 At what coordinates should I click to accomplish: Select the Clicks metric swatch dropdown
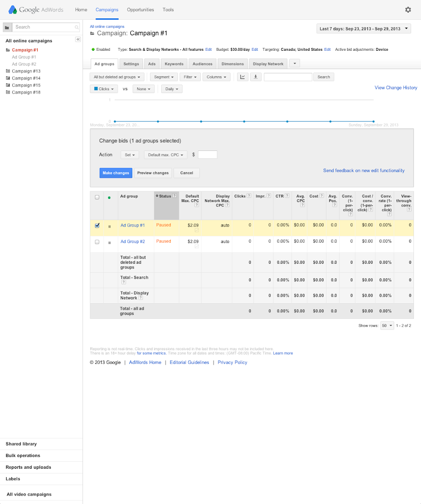[103, 88]
